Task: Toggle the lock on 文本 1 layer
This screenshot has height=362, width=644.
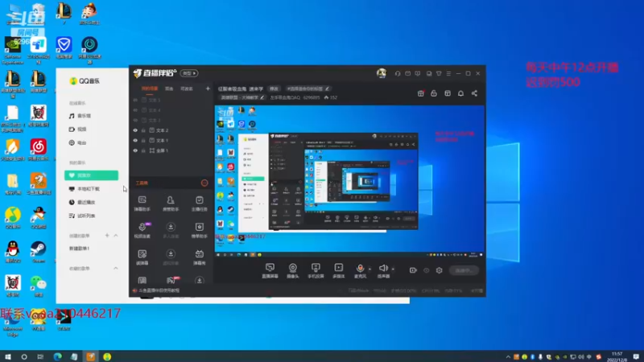Action: (x=143, y=140)
